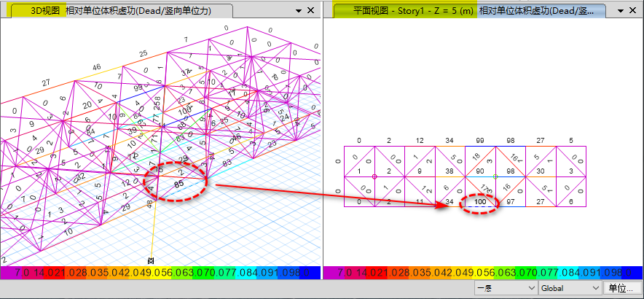Open the plan view window list arrow
Viewport: 644px width, 299px height.
(620, 11)
